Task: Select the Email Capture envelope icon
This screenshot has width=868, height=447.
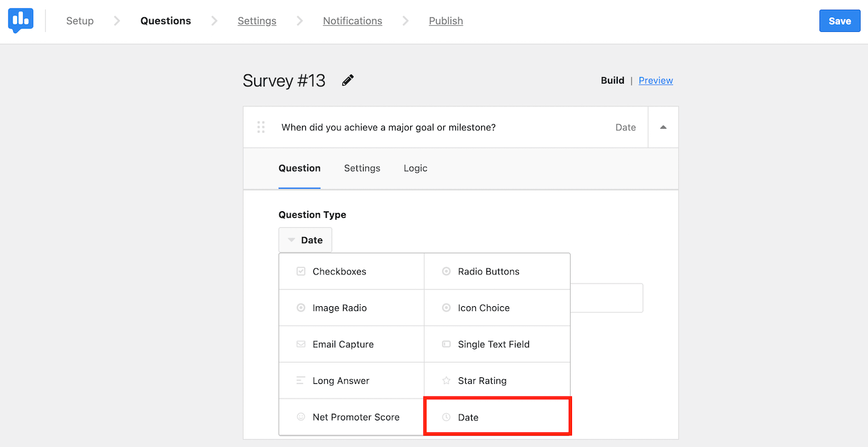Action: 300,344
